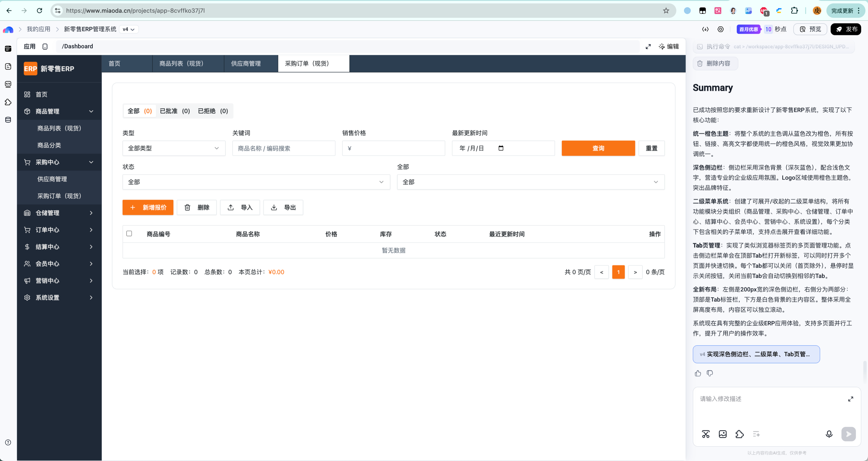This screenshot has width=868, height=461.
Task: Switch to the 供应商管理 tab
Action: point(246,63)
